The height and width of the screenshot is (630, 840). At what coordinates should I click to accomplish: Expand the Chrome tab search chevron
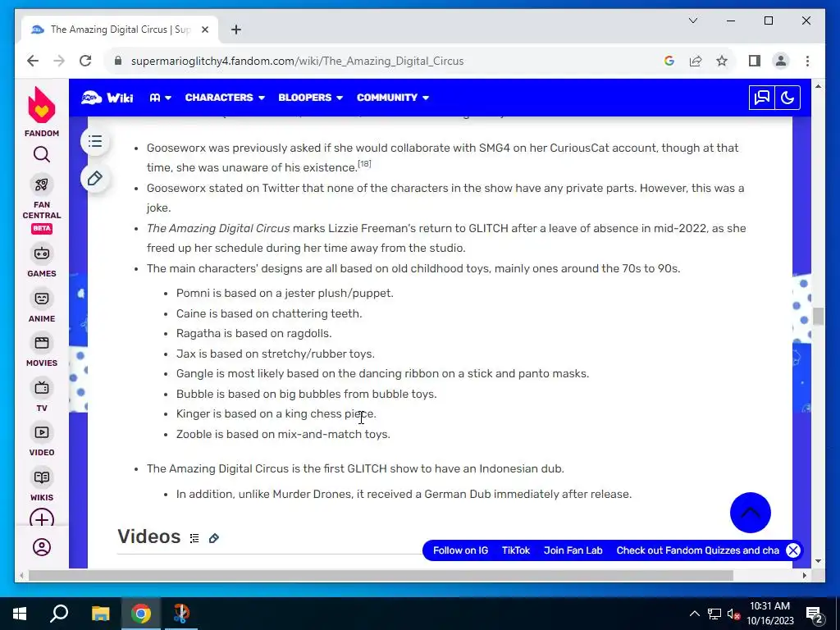click(x=692, y=21)
